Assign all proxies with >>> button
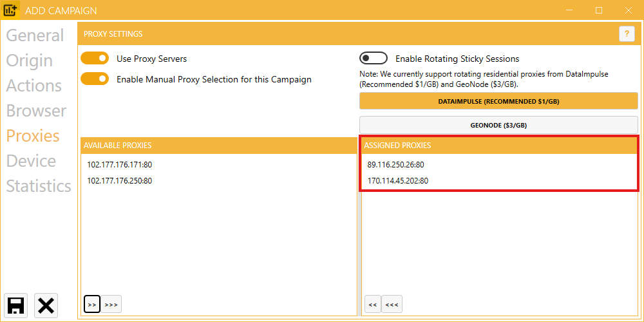The height and width of the screenshot is (322, 644). (x=111, y=304)
